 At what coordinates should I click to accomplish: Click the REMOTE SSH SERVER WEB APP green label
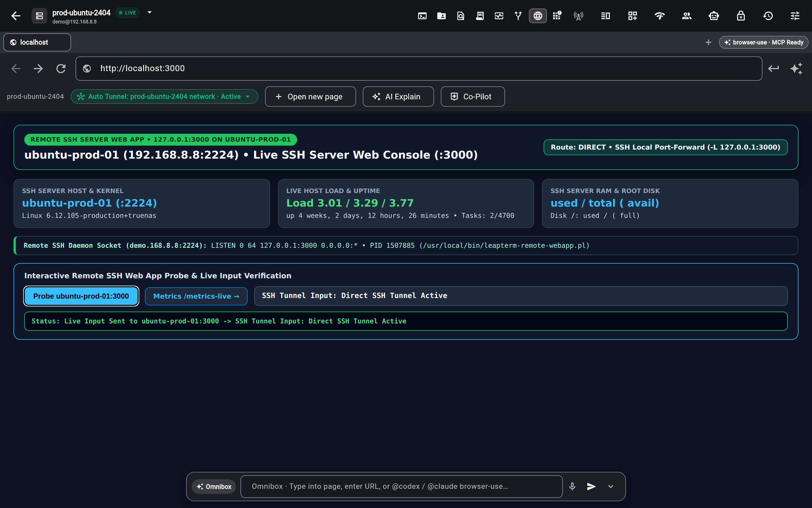[x=160, y=139]
